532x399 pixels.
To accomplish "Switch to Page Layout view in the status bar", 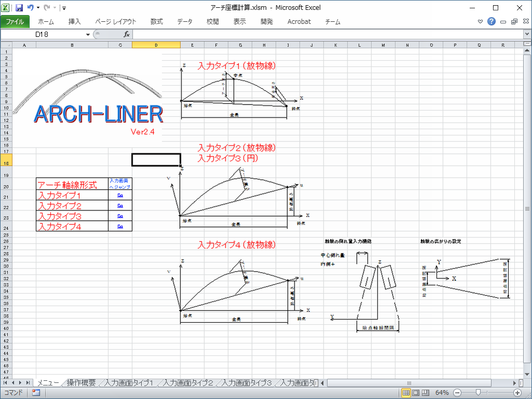I will pyautogui.click(x=416, y=392).
